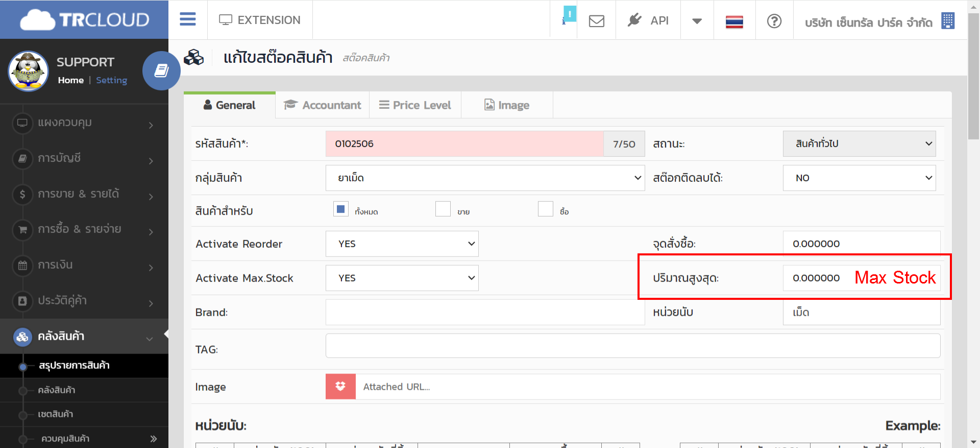Screen dimensions: 980x448
Task: Click the การเงิน calendar icon
Action: point(22,265)
